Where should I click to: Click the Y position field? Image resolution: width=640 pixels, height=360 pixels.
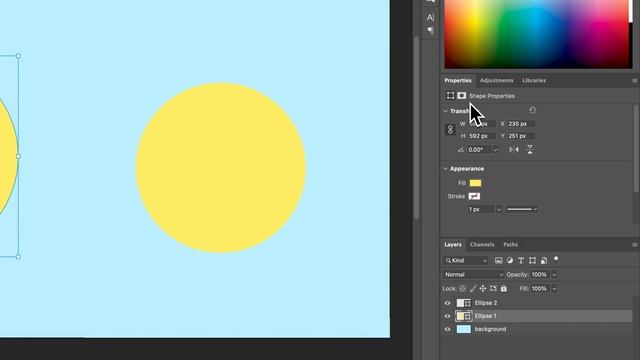521,136
